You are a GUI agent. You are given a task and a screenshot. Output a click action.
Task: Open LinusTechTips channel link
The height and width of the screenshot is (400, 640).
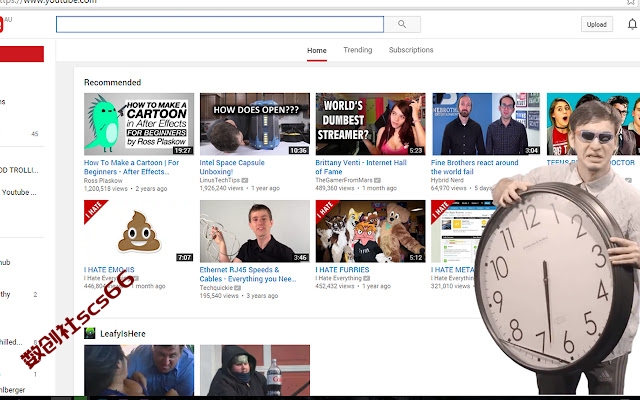pos(220,180)
